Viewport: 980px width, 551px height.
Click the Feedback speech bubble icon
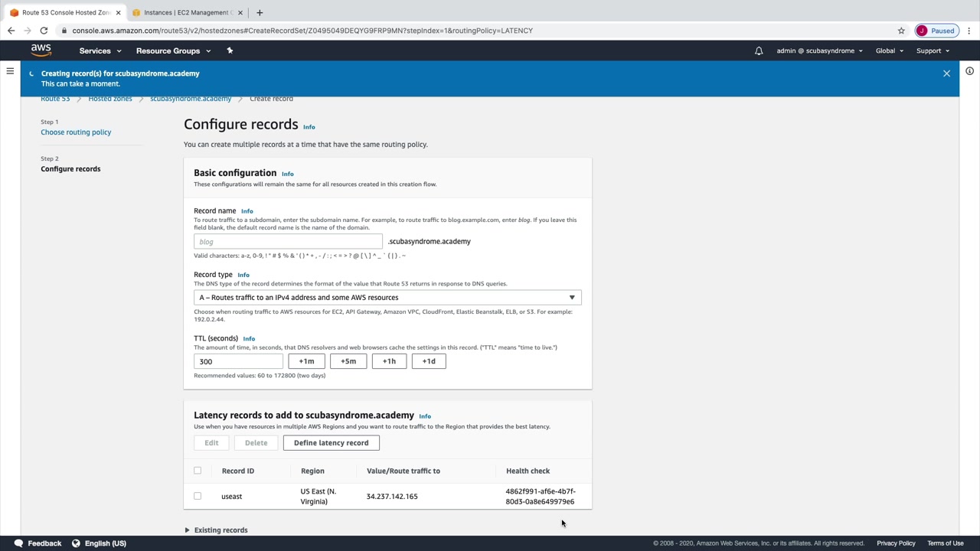tap(18, 543)
